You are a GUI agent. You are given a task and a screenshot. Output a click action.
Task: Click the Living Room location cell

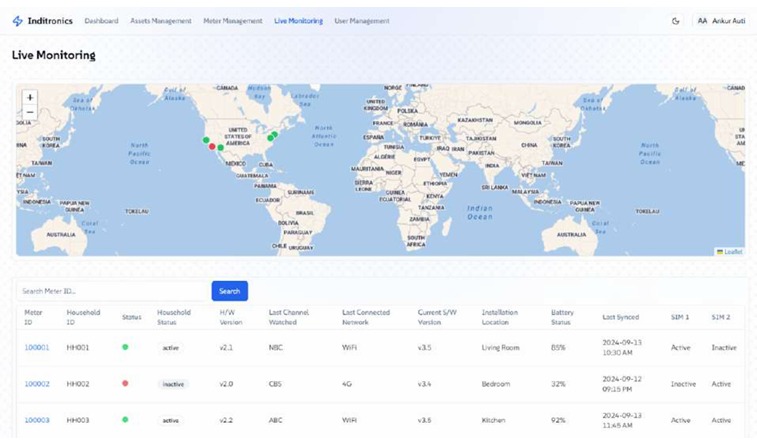coord(500,347)
